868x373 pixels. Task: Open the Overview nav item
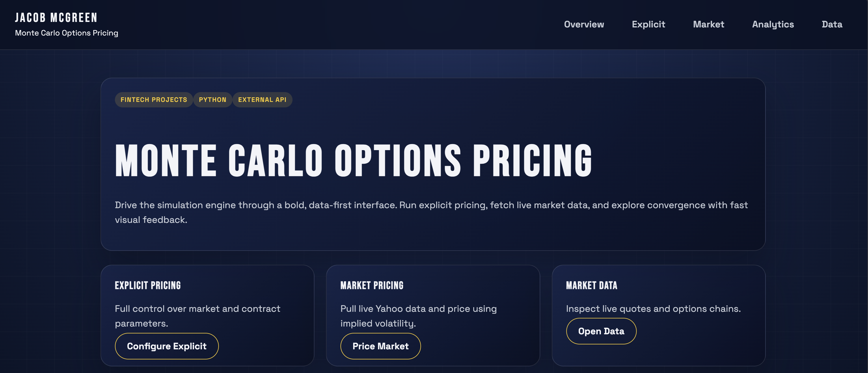tap(584, 24)
